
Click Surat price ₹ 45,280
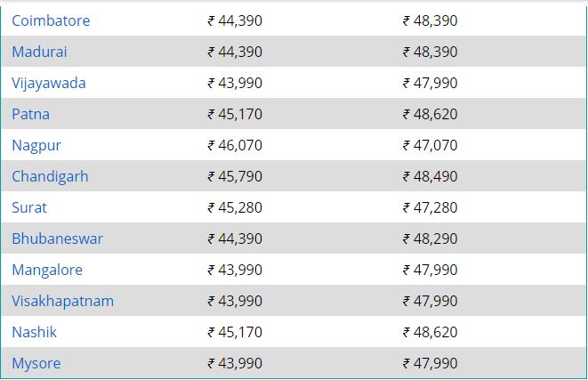(x=235, y=207)
